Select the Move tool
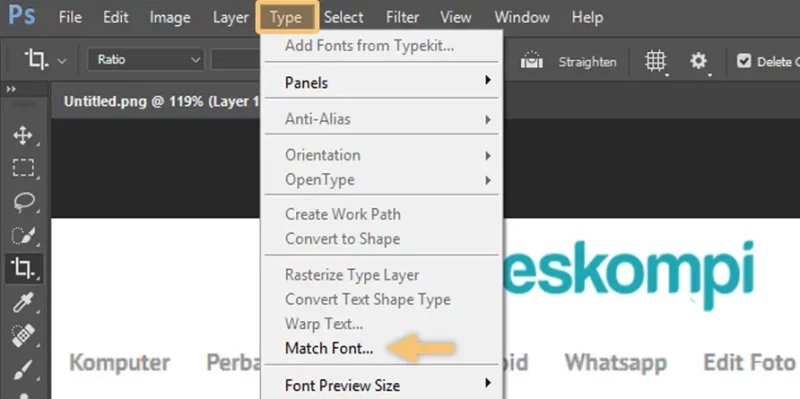Viewport: 800px width, 399px height. pos(23,136)
